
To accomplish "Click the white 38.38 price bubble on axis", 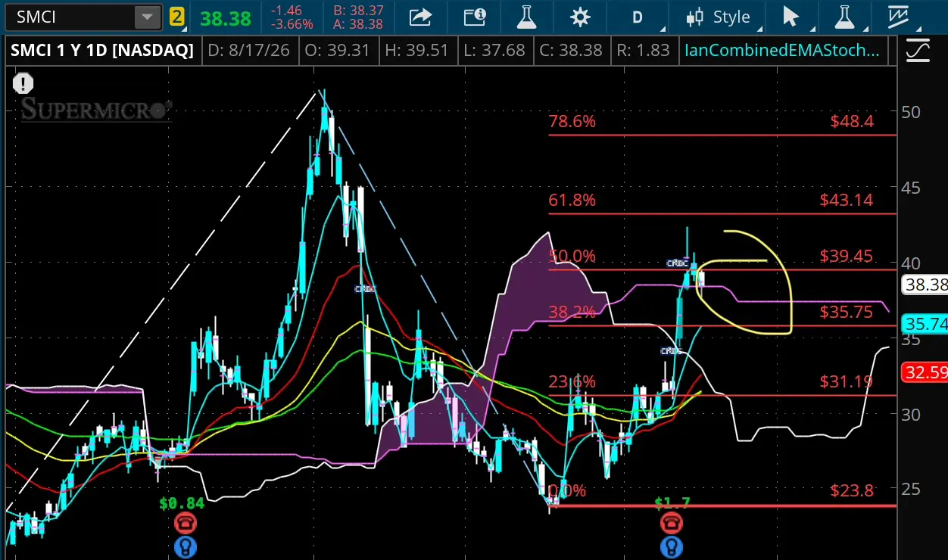I will (x=925, y=285).
